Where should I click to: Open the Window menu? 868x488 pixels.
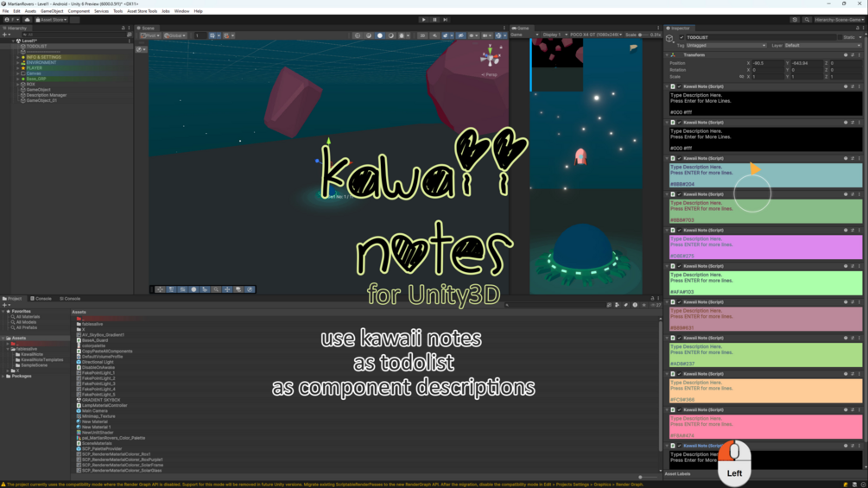(x=181, y=11)
